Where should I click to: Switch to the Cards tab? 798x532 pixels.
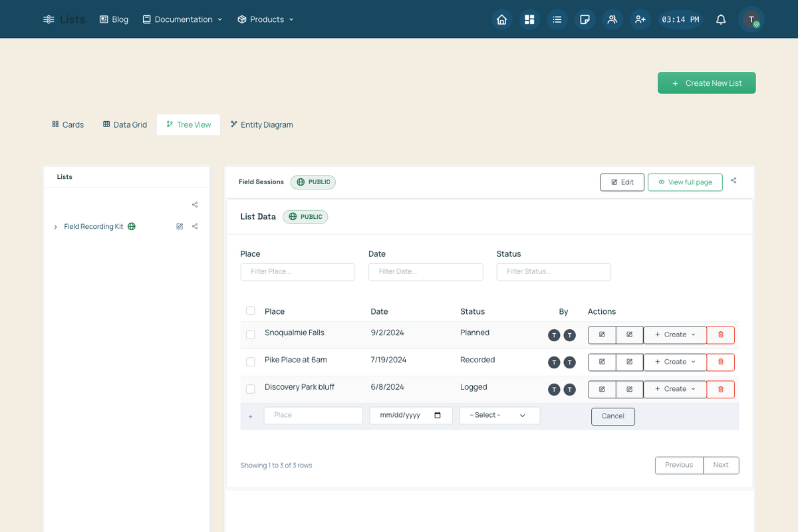[x=68, y=124]
